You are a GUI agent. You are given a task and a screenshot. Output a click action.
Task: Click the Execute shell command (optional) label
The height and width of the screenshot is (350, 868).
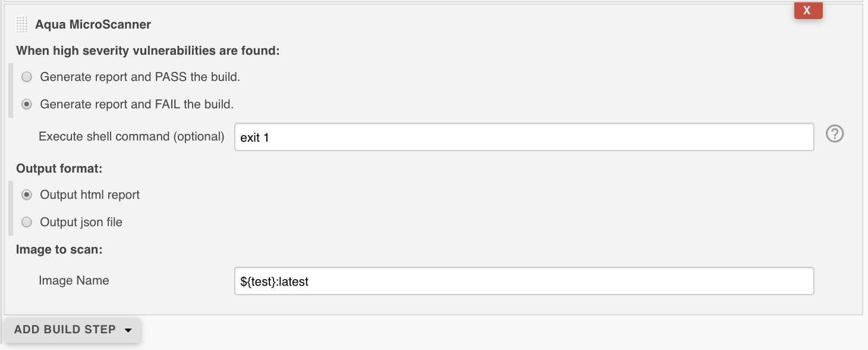click(131, 136)
